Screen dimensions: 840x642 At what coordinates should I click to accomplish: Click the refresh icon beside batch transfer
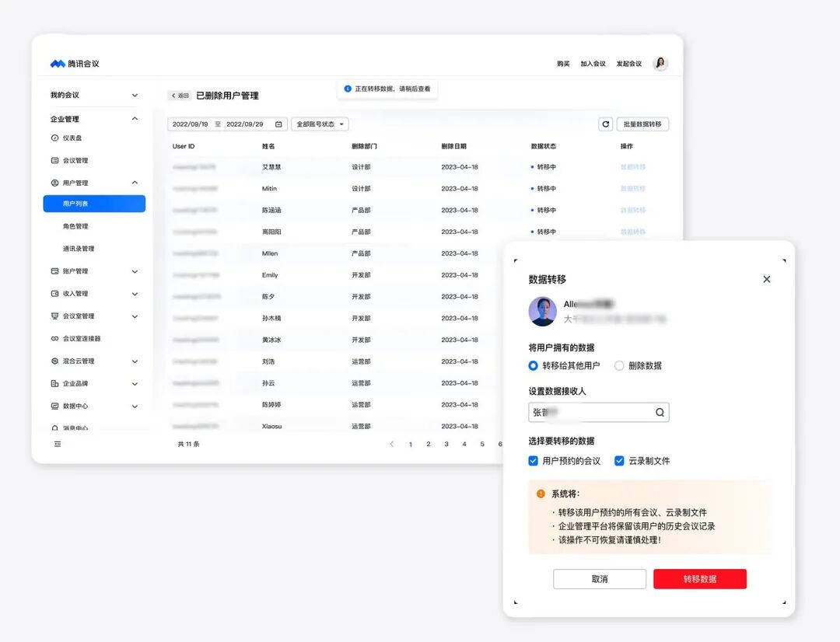click(x=605, y=124)
